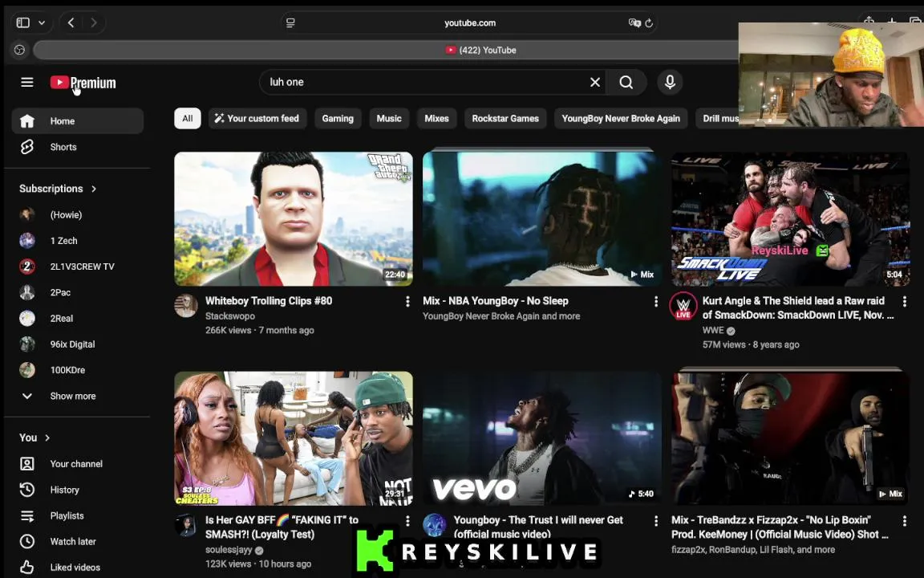Select the Mixes filter chip
This screenshot has width=924, height=578.
point(436,119)
